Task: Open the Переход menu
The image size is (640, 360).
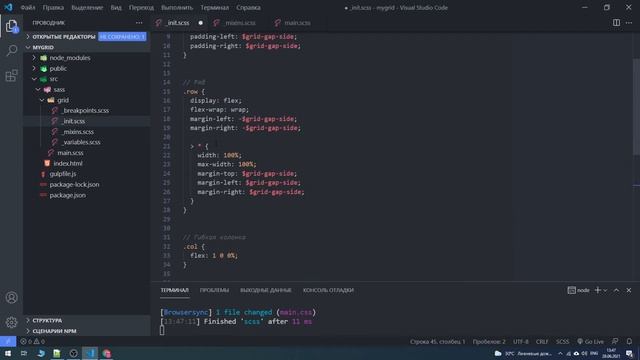Action: [x=141, y=7]
